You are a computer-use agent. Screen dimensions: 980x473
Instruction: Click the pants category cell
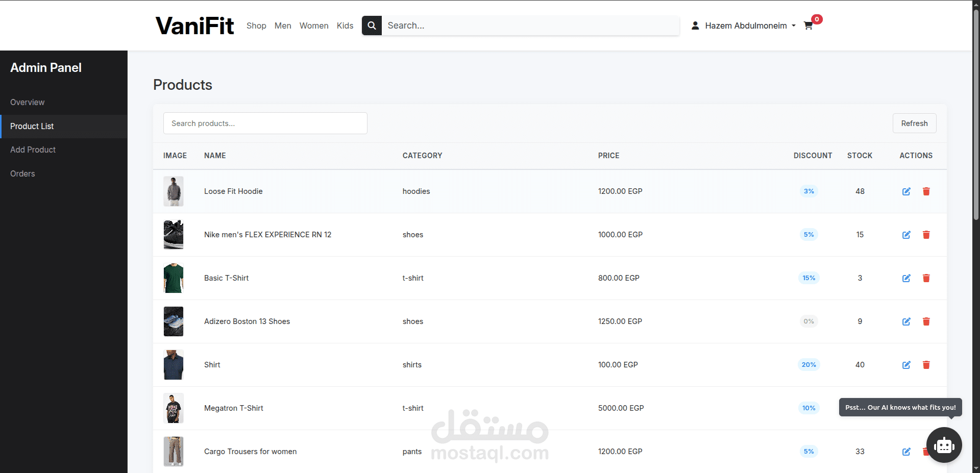pyautogui.click(x=412, y=452)
